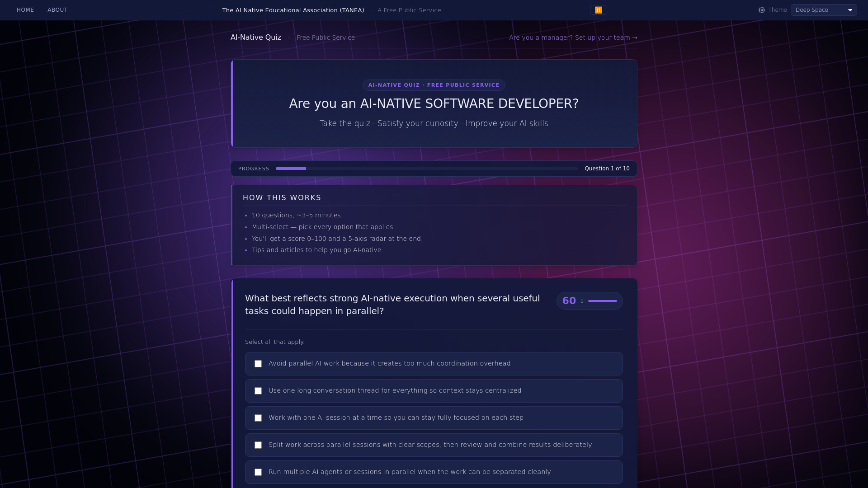Click the 'AI-NATIVE QUIZ · FREE PUBLIC SERVICE' badge
Viewport: 868px width, 488px height.
tap(434, 85)
